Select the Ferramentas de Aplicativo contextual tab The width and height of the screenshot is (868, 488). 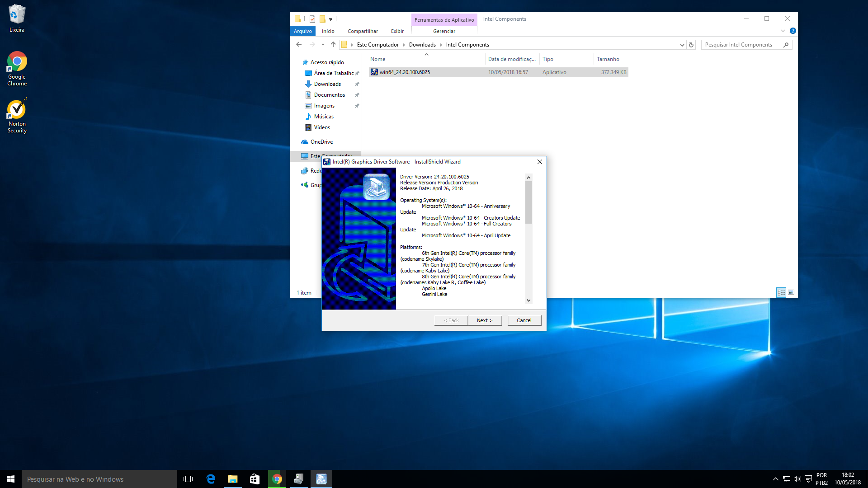(x=444, y=19)
